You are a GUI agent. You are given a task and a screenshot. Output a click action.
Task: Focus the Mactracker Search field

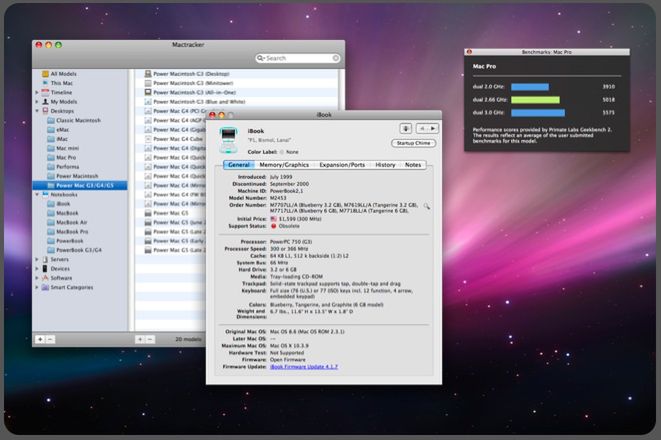click(x=297, y=58)
